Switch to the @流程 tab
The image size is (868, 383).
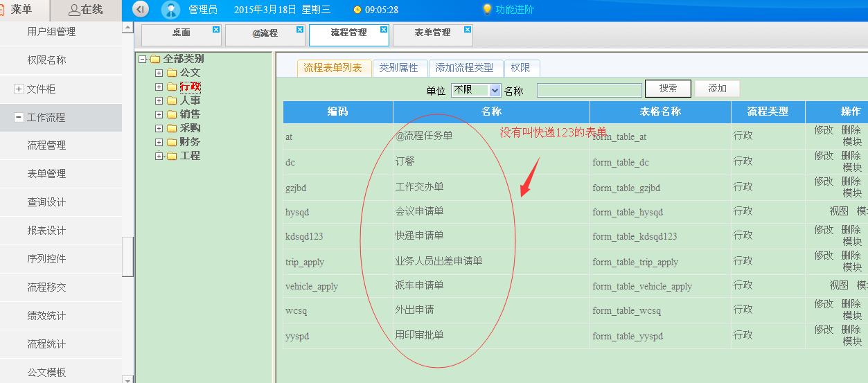(x=265, y=35)
